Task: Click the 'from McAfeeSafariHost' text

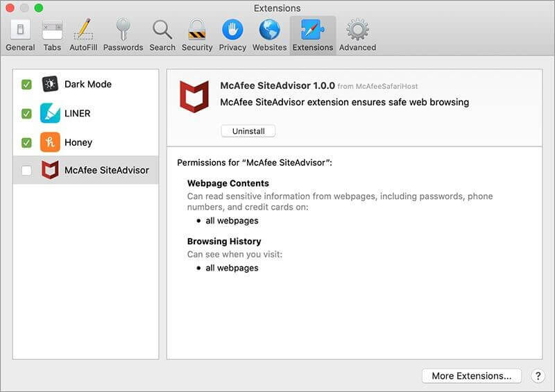Action: point(377,87)
